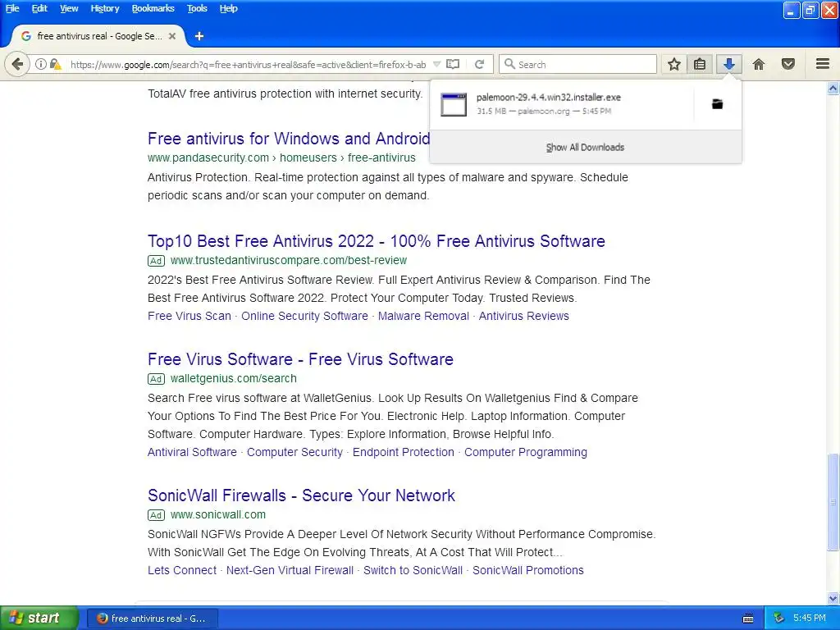Open the Endpoint Protection sitelink
This screenshot has width=840, height=630.
coord(404,452)
